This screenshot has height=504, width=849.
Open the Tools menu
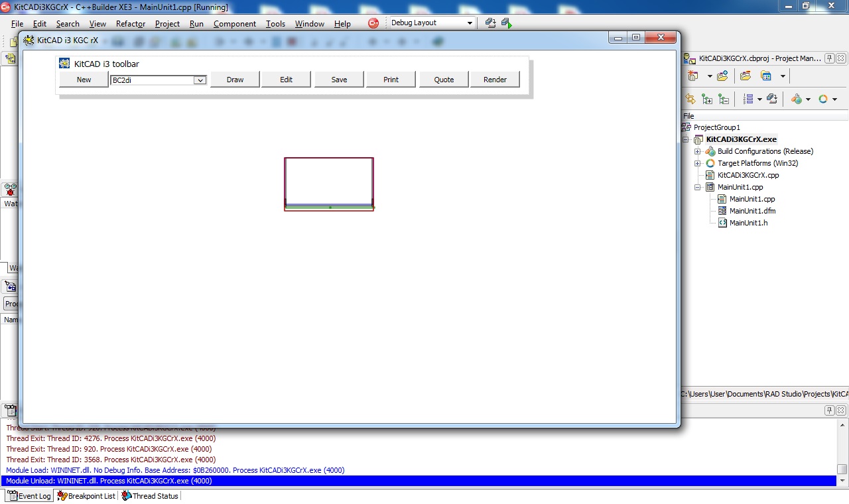pos(275,24)
